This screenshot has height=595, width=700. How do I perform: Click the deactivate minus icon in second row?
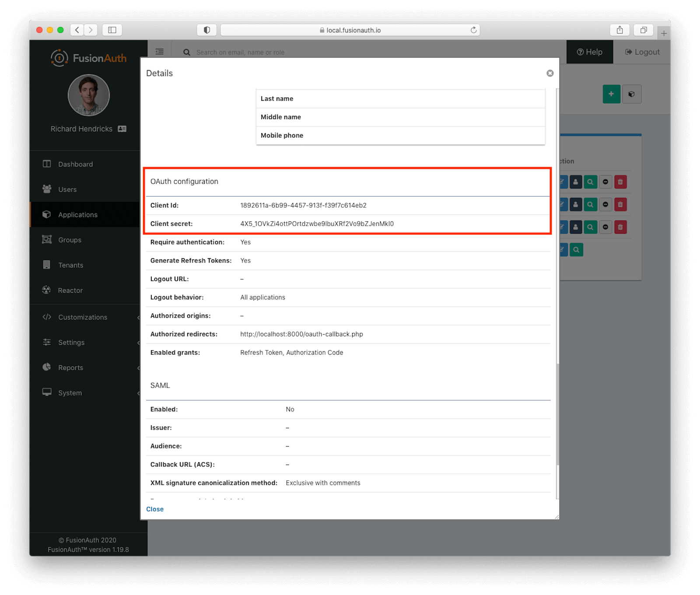[605, 204]
